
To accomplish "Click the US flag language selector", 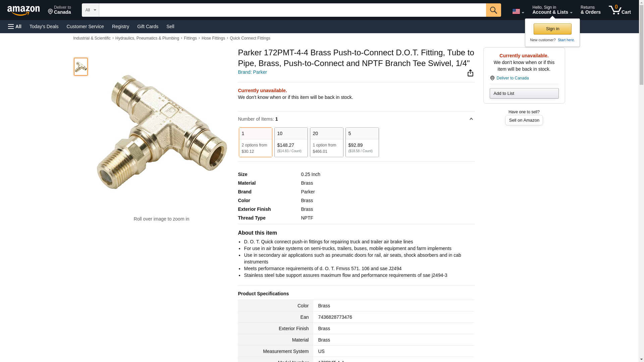I will point(518,11).
